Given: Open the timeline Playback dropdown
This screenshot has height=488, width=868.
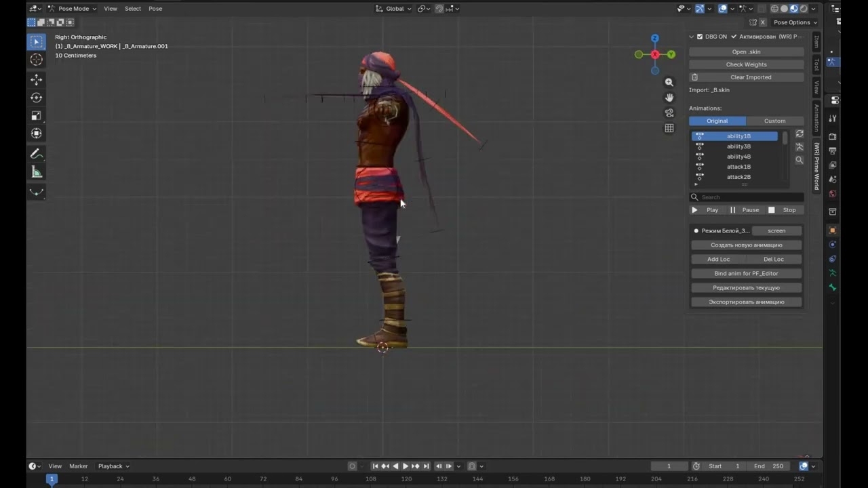Looking at the screenshot, I should [x=113, y=466].
